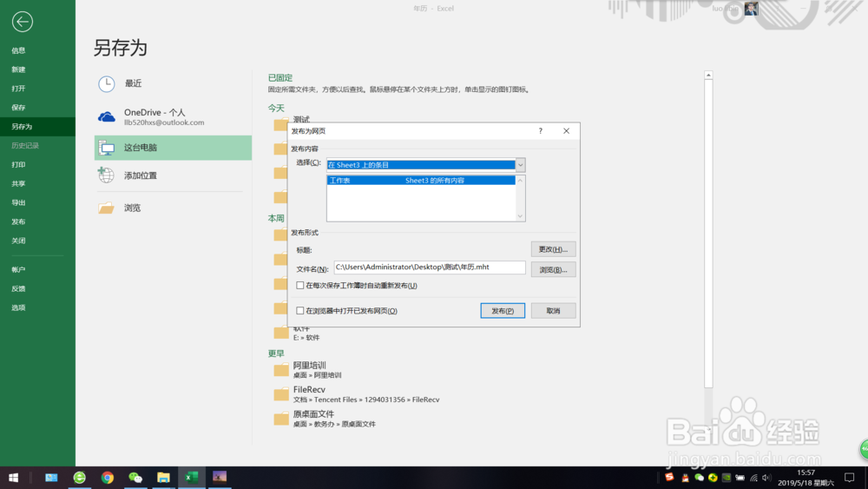Open the 反馈 (Feedback) menu item

pos(19,288)
